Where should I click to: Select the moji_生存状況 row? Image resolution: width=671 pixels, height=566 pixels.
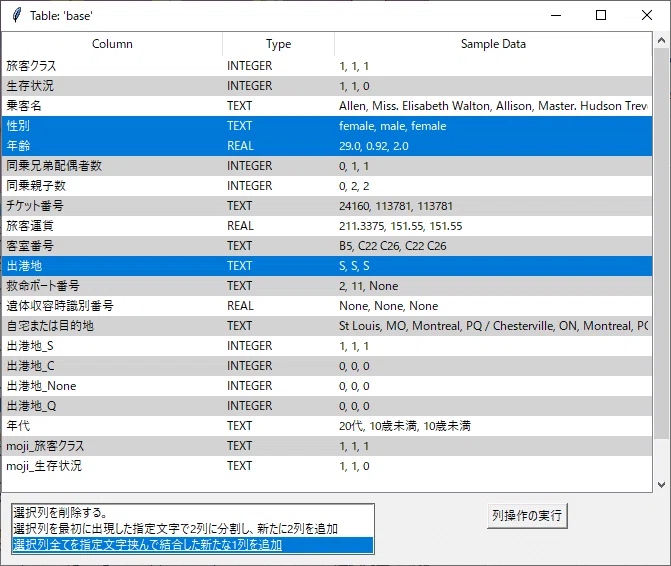[x=327, y=466]
